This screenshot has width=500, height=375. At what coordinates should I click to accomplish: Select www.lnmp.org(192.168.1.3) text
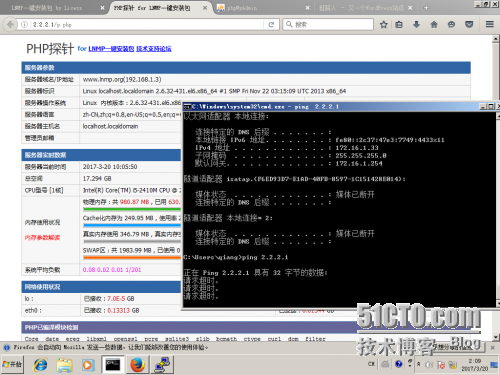(x=122, y=79)
